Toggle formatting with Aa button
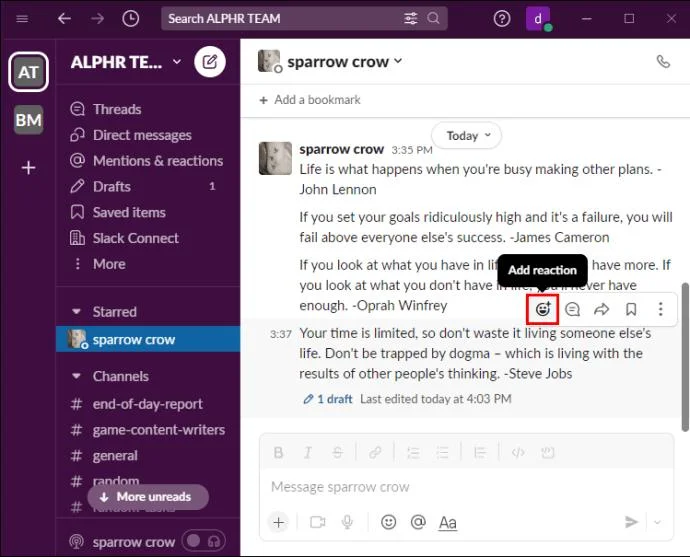The image size is (690, 557). pos(448,523)
